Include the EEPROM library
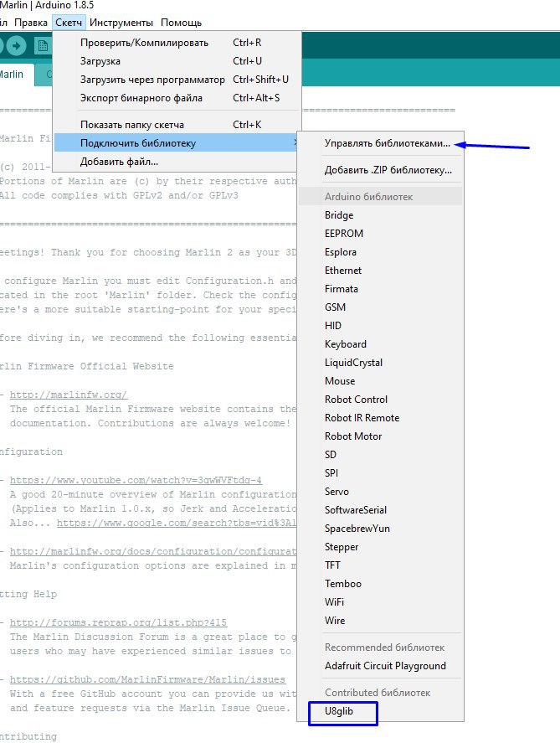The width and height of the screenshot is (560, 743). click(x=381, y=234)
